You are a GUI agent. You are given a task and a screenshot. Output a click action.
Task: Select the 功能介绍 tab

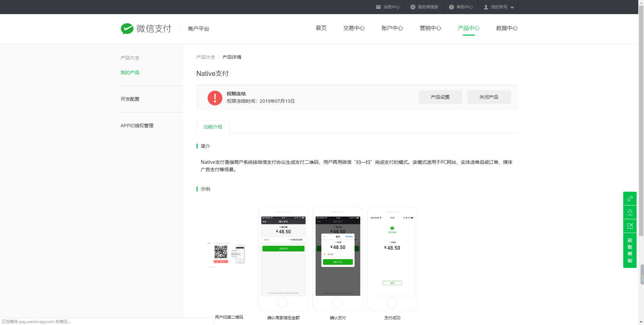click(213, 127)
